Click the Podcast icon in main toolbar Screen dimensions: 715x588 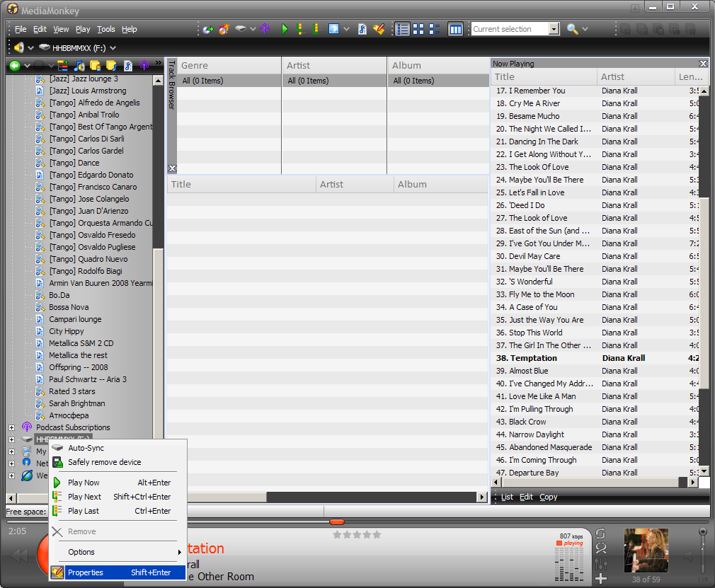[x=265, y=29]
